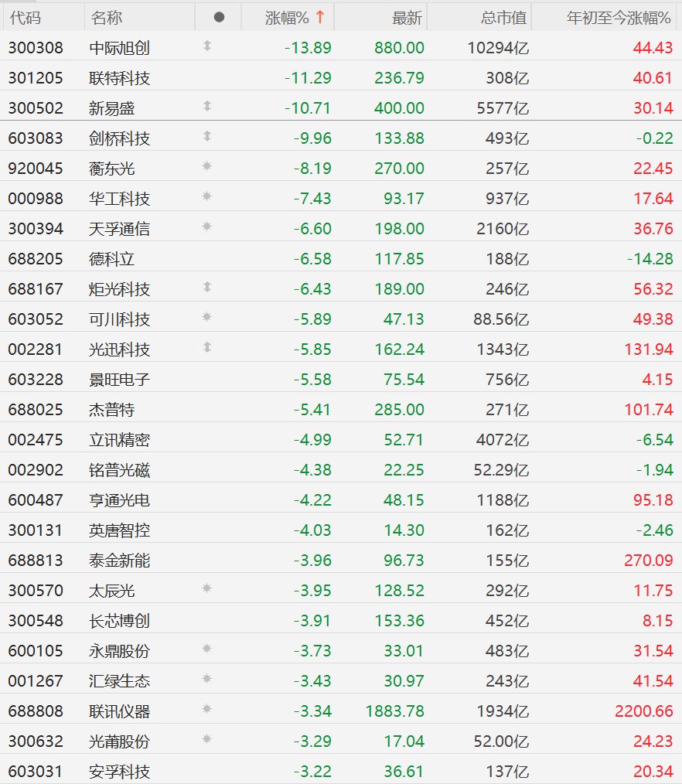The height and width of the screenshot is (784, 682).
Task: Select stock name 杰普特
Action: point(112,410)
